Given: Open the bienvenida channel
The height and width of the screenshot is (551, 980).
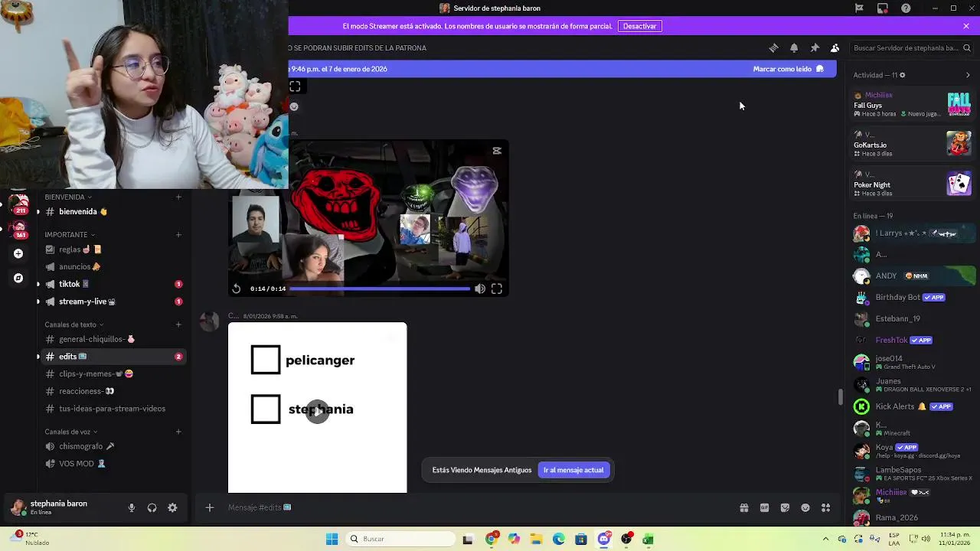Looking at the screenshot, I should [x=113, y=212].
